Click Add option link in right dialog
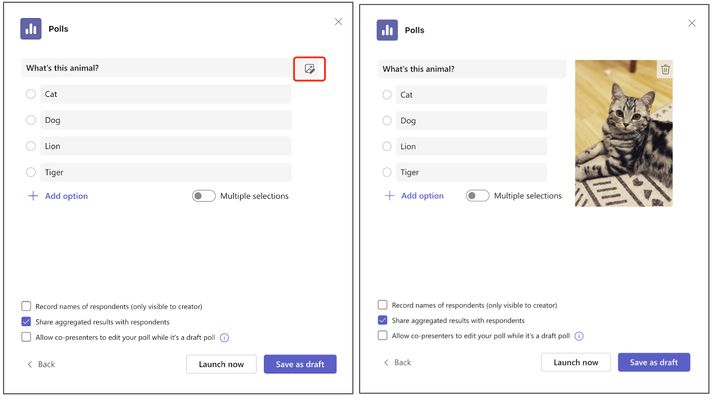Viewport: 717px width, 400px height. [422, 196]
